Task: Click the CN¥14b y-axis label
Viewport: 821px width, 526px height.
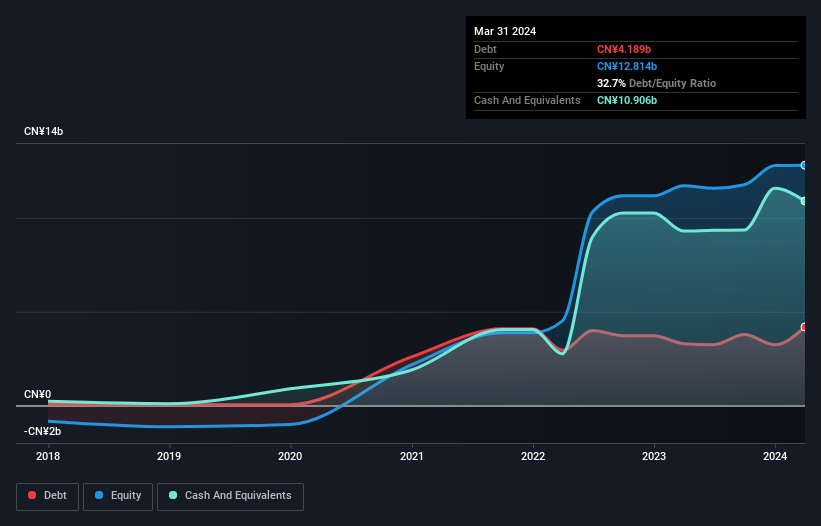Action: [43, 131]
